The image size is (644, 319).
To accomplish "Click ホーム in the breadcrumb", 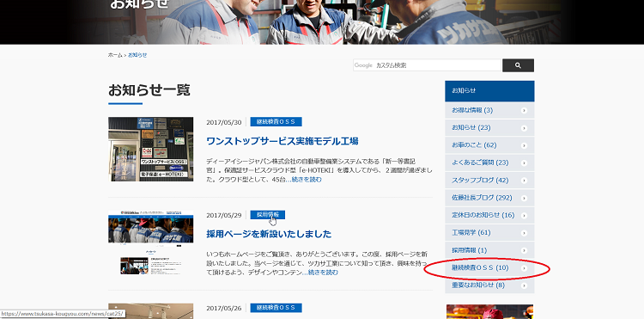I will coord(115,55).
